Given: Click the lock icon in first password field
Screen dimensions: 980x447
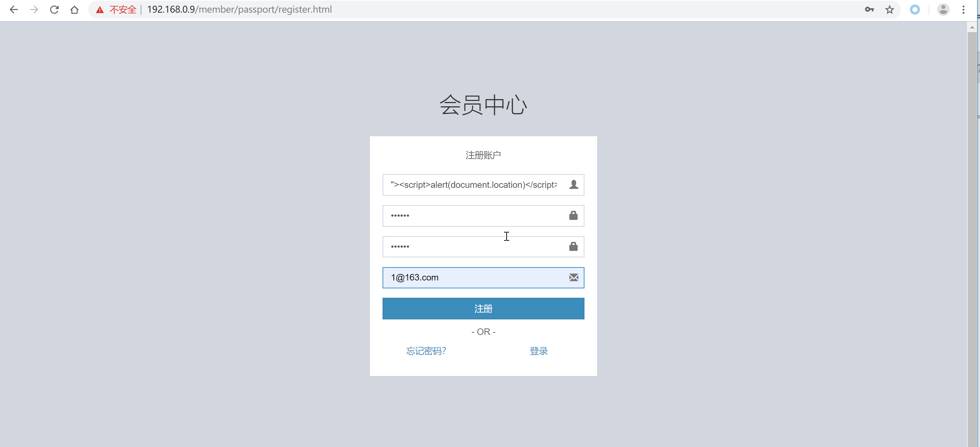Looking at the screenshot, I should 573,216.
